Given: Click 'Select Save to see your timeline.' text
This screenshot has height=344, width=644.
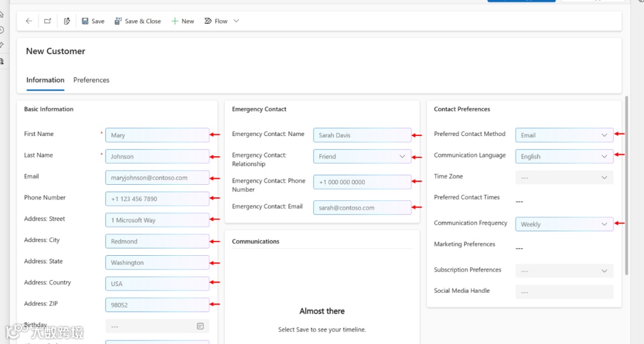Looking at the screenshot, I should tap(322, 330).
